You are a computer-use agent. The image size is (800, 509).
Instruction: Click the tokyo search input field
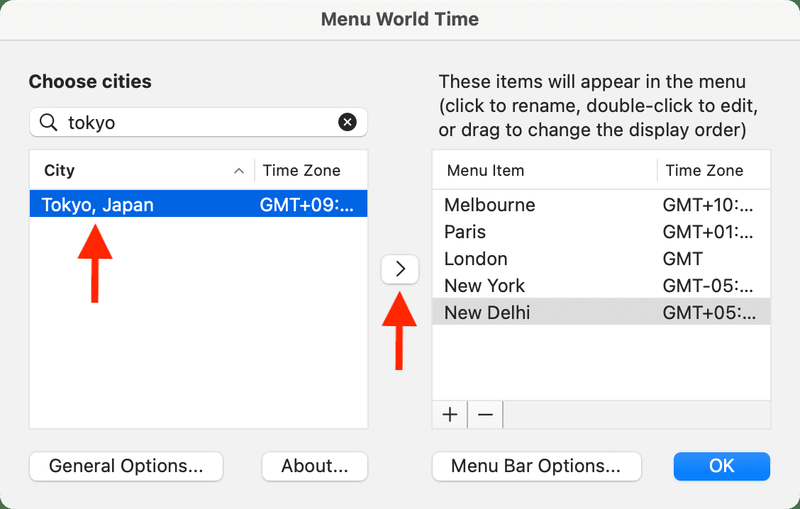coord(198,122)
